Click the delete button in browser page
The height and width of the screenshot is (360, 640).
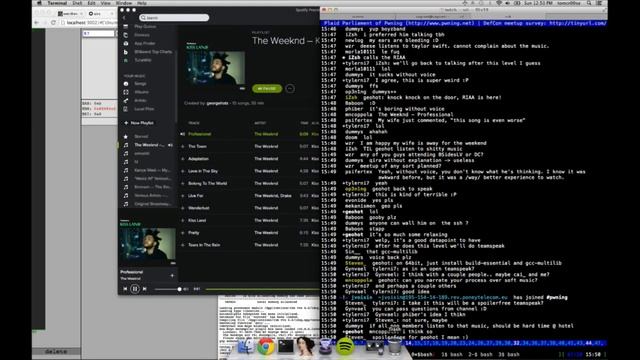click(x=56, y=351)
